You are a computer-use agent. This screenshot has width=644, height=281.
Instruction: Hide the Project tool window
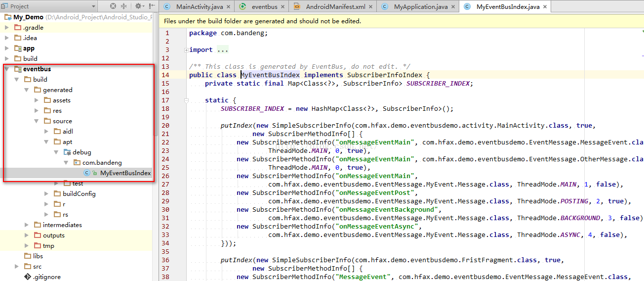click(151, 6)
